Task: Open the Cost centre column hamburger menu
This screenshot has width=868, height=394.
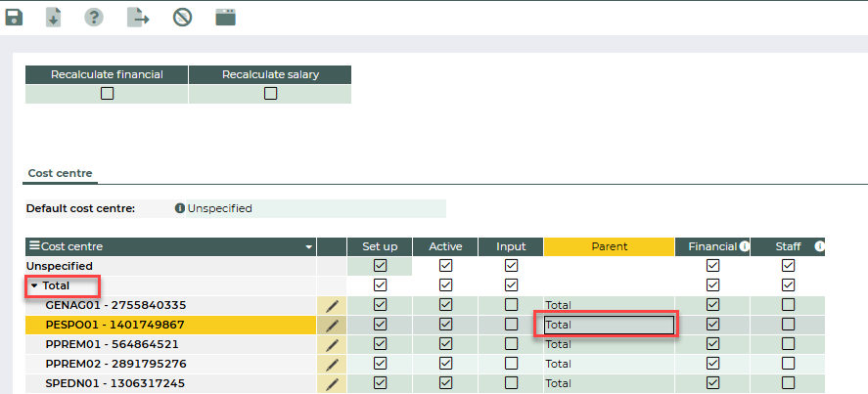Action: [x=34, y=246]
